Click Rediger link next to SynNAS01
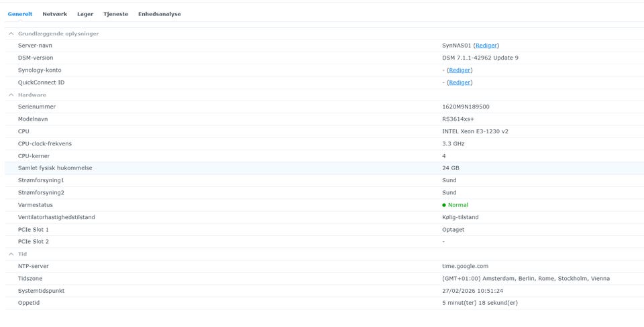Viewport: 644px width, 327px height. pos(486,46)
